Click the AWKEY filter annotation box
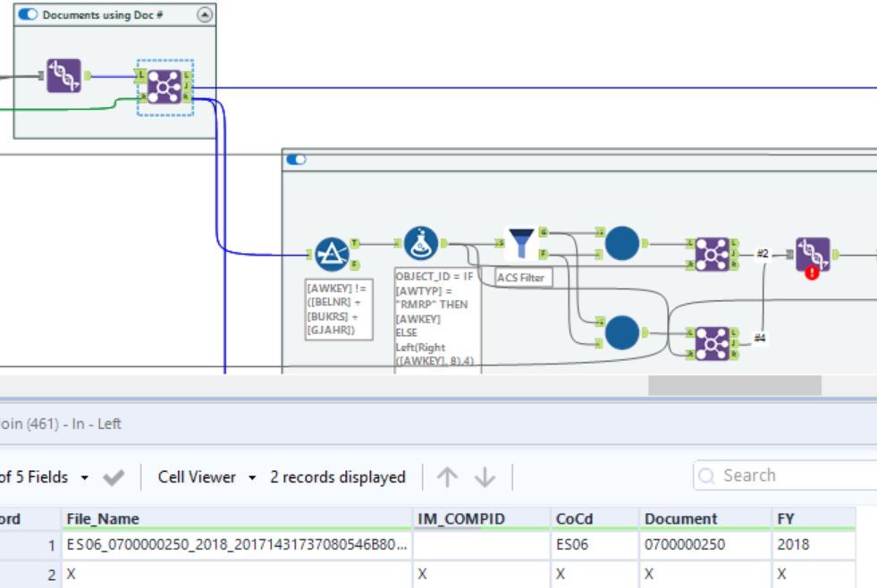Viewport: 877px width, 588px height. pos(339,309)
